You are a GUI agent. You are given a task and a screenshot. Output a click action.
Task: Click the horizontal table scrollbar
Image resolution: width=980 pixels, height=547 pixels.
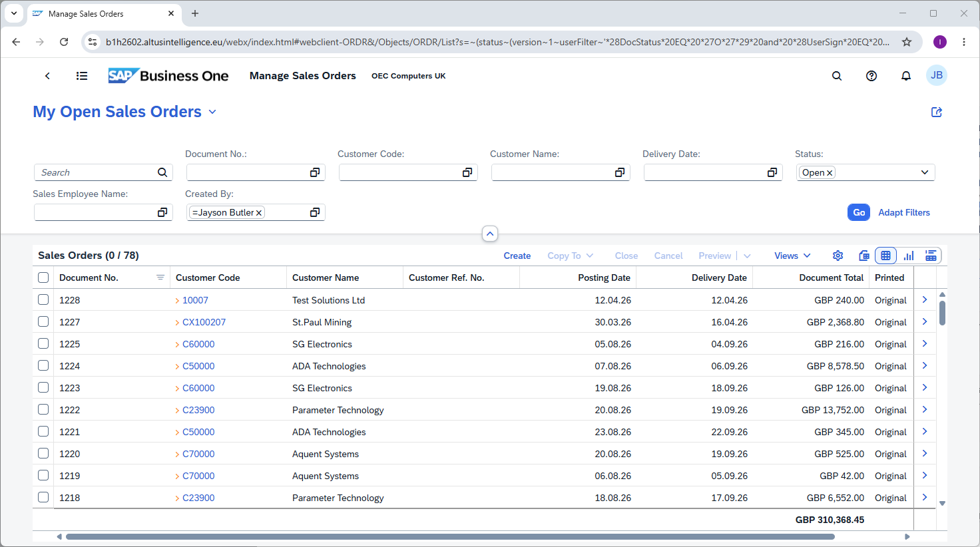pyautogui.click(x=450, y=536)
